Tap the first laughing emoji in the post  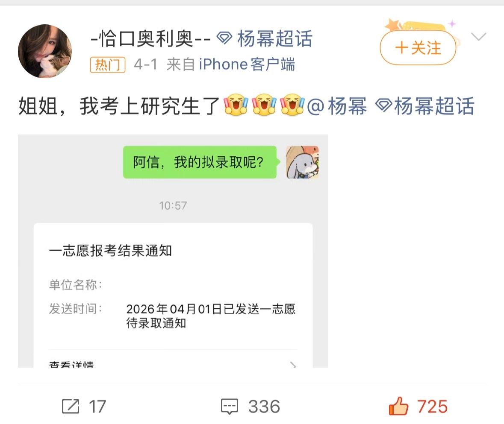[236, 104]
